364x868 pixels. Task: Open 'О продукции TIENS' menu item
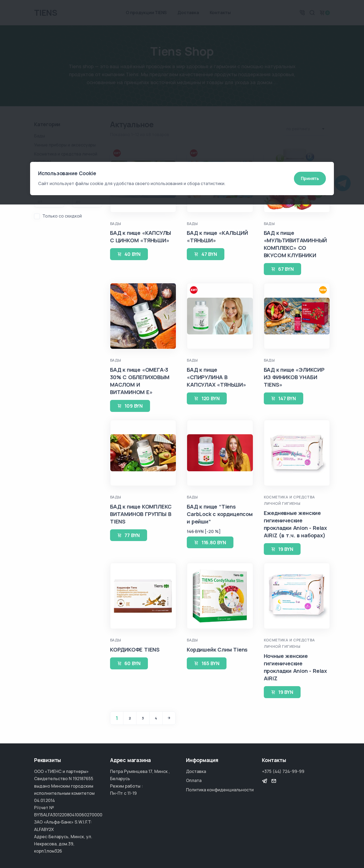(146, 13)
